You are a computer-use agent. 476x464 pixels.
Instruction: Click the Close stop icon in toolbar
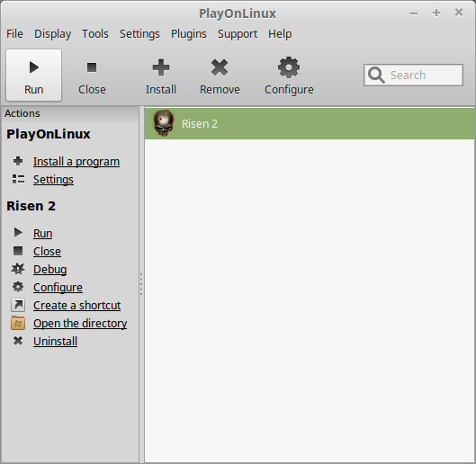click(92, 67)
